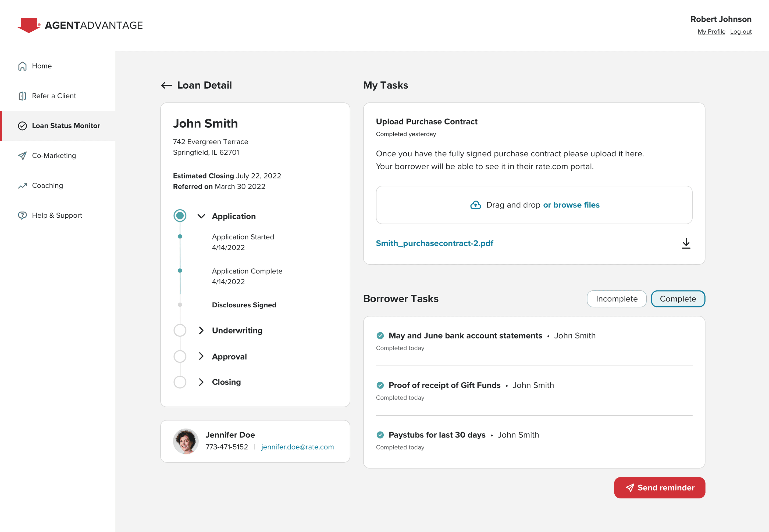The height and width of the screenshot is (532, 769).
Task: Click the Disclosures Signed timeline dot
Action: tap(180, 305)
